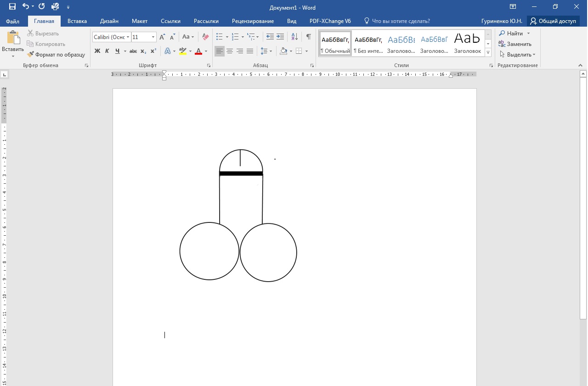Screen dimensions: 588x386
Task: Switch to the Вставка tab
Action: tap(77, 21)
